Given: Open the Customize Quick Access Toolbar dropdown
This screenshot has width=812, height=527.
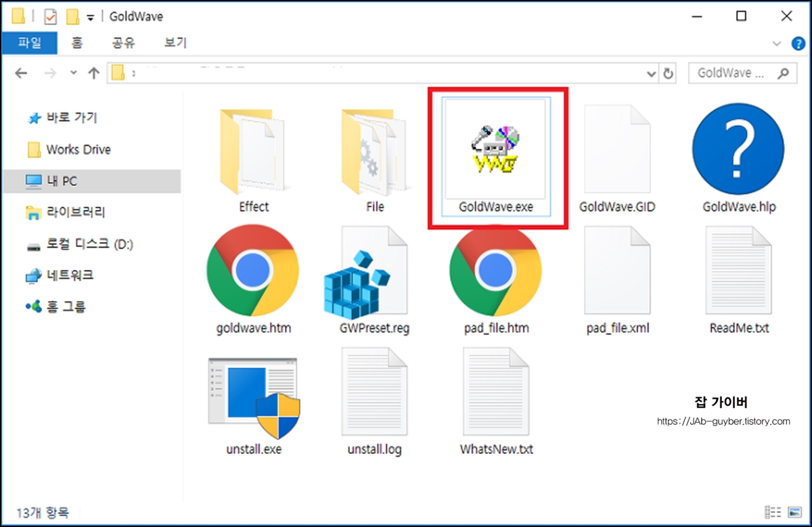Looking at the screenshot, I should [x=91, y=17].
